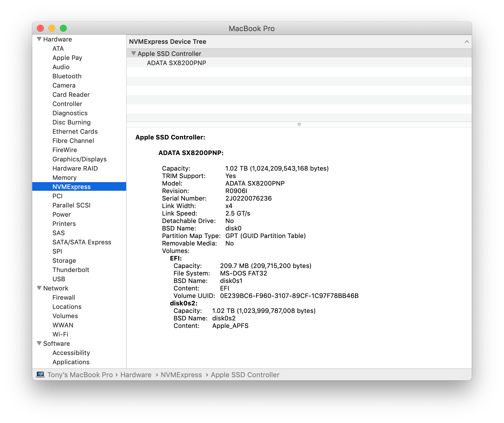
Task: Select Apple SSD Controller row in device tree
Action: tap(299, 54)
